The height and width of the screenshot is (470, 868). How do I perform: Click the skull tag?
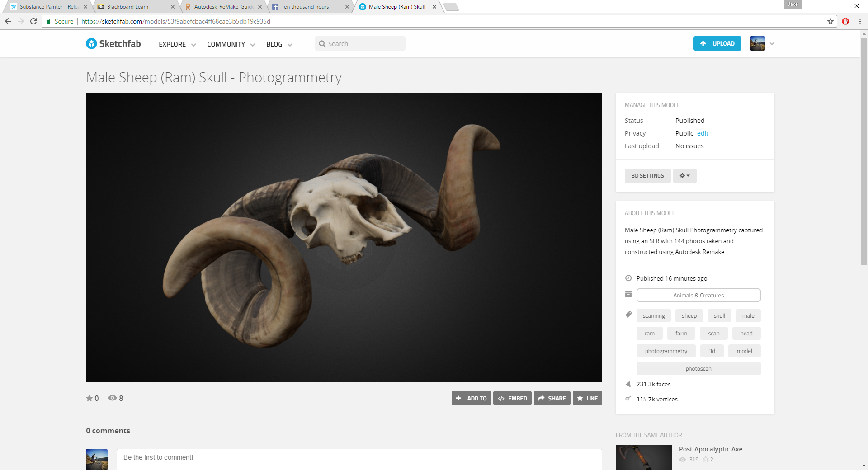pos(719,315)
